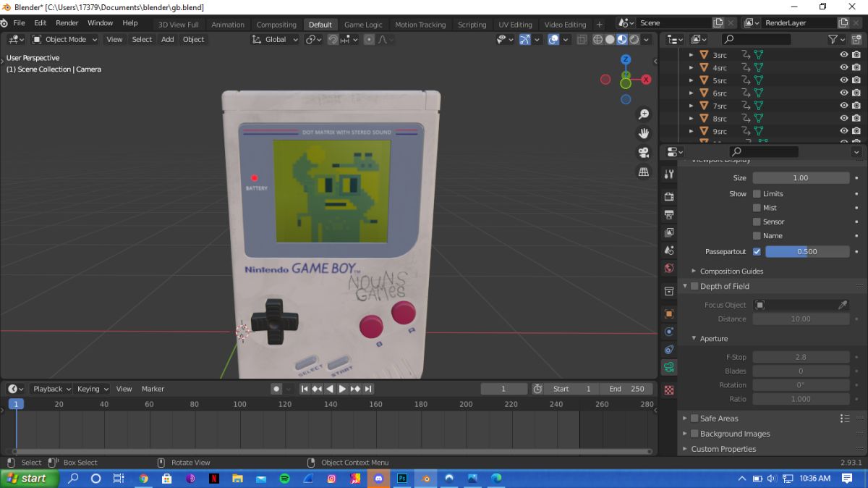Enable Background Images checkbox

pos(694,434)
